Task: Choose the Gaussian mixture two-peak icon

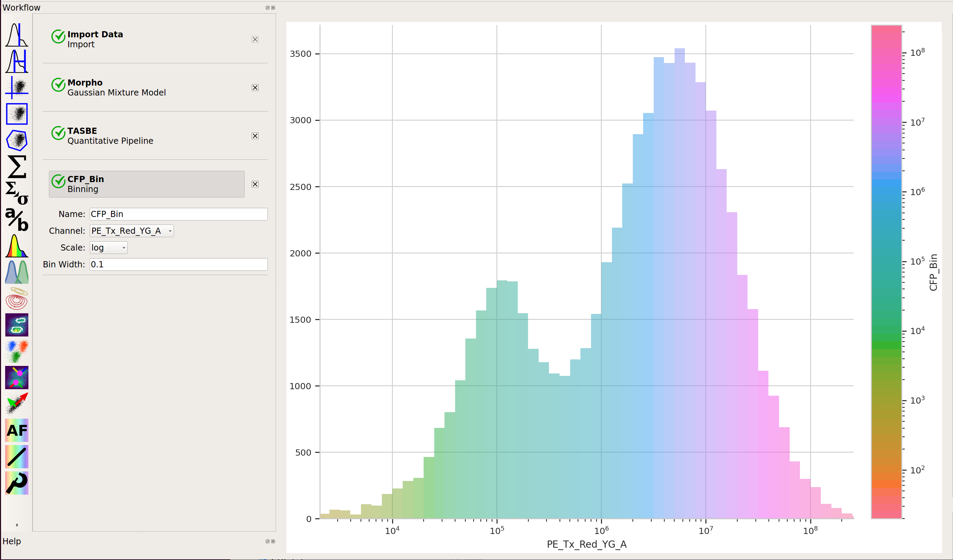Action: tap(17, 272)
